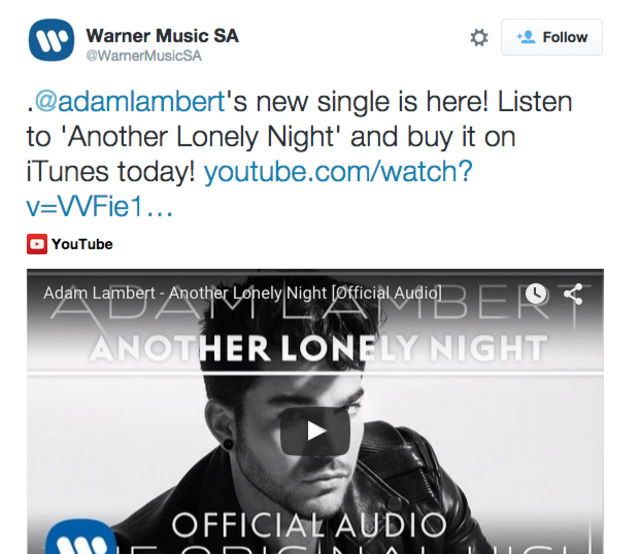Viewport: 640px width, 554px height.
Task: Open the video title 'Adam Lambert - Another Lonely Night'
Action: tap(242, 293)
